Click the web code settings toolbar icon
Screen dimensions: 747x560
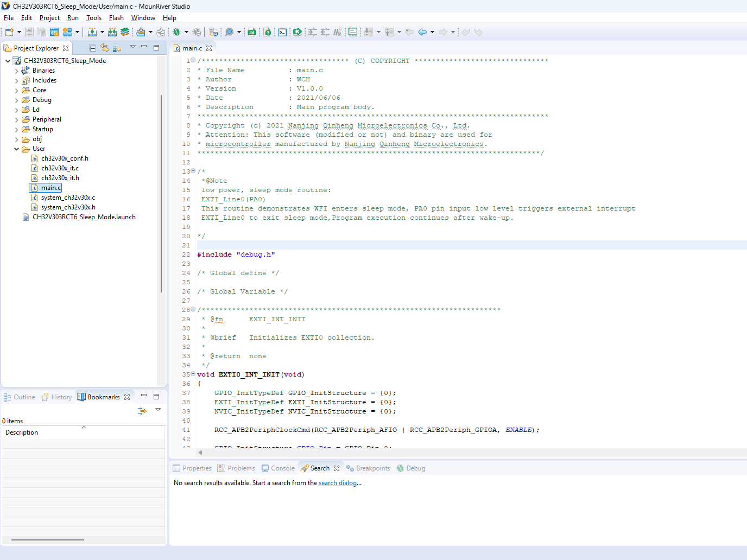[x=54, y=32]
